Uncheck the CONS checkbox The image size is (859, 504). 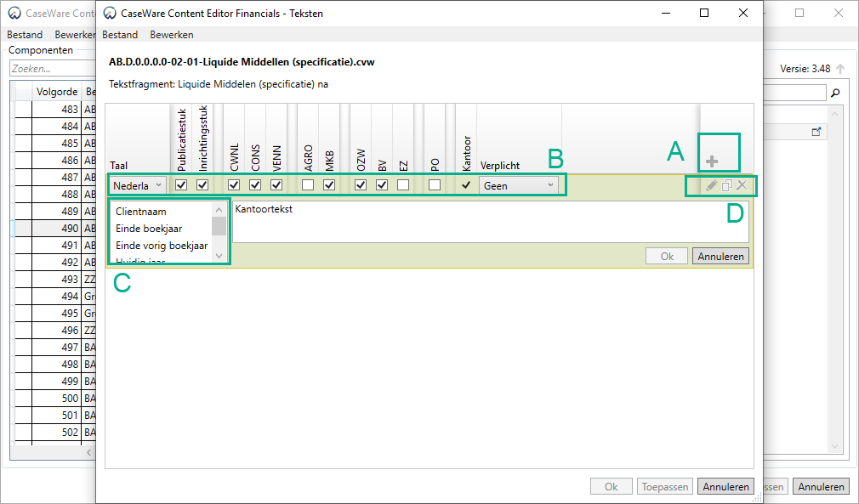point(255,185)
